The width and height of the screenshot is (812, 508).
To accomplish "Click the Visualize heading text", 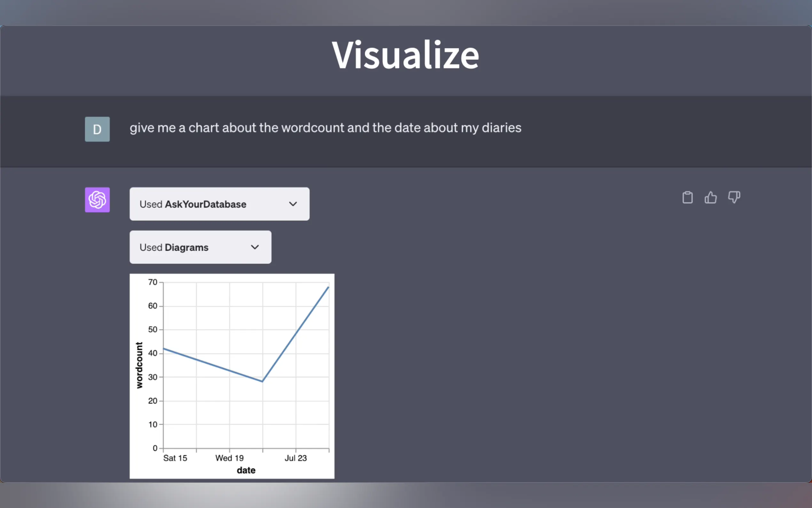I will [x=405, y=55].
